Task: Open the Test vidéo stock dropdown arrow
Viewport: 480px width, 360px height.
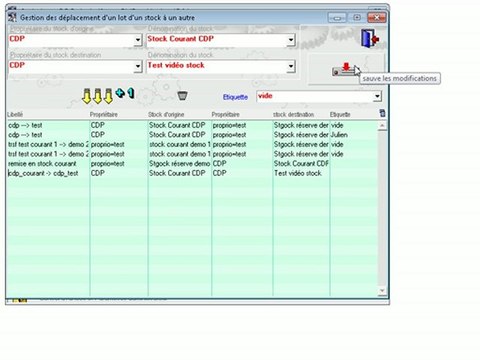Action: pos(291,67)
